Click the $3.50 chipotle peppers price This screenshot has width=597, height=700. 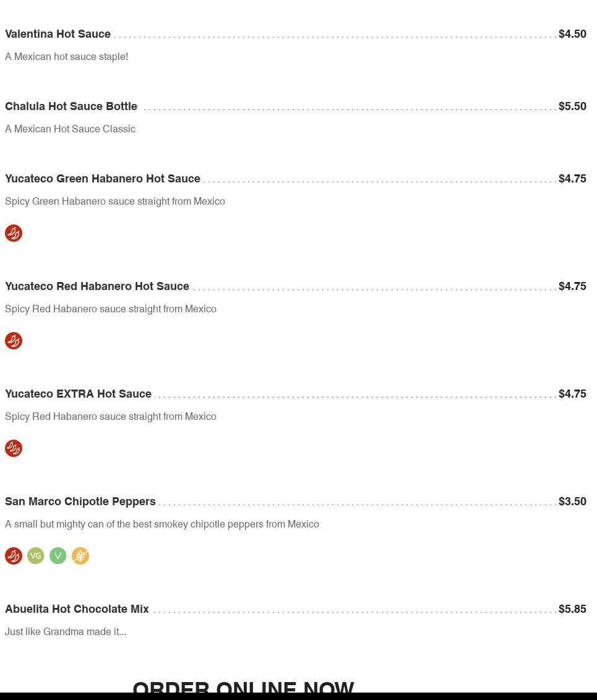coord(572,502)
